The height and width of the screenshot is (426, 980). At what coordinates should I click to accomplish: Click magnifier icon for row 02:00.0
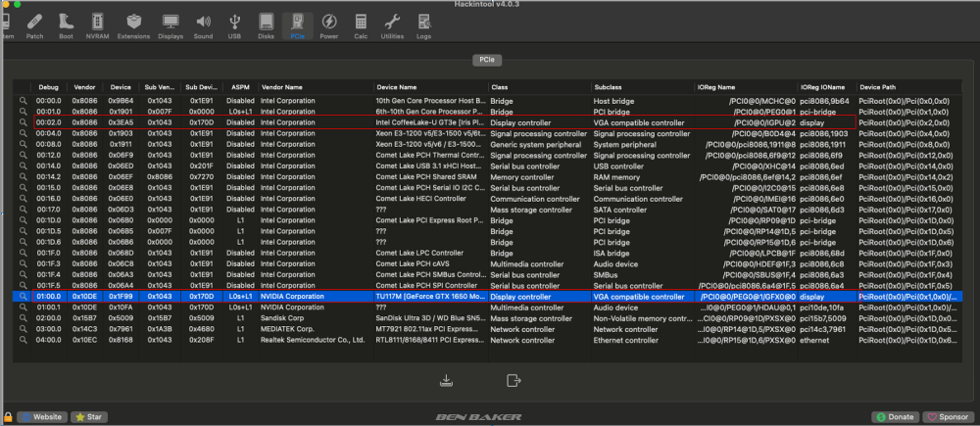(x=24, y=318)
